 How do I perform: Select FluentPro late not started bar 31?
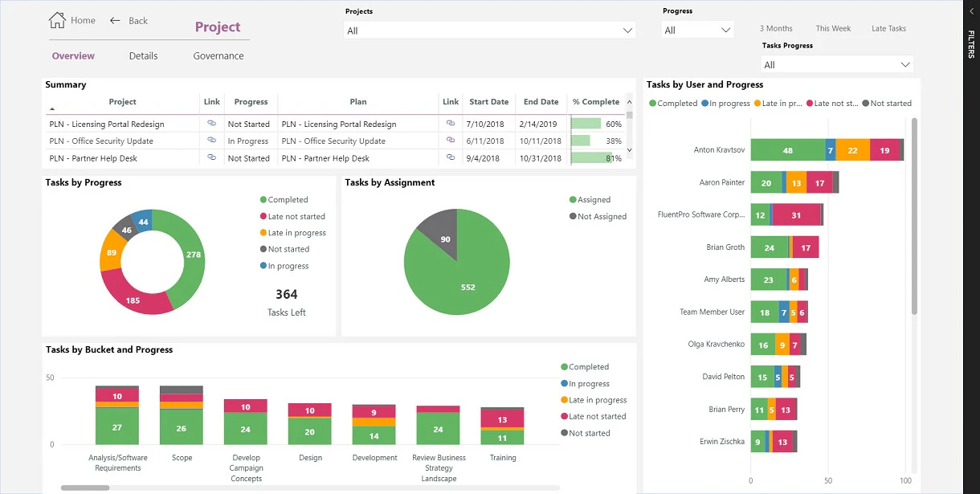796,214
